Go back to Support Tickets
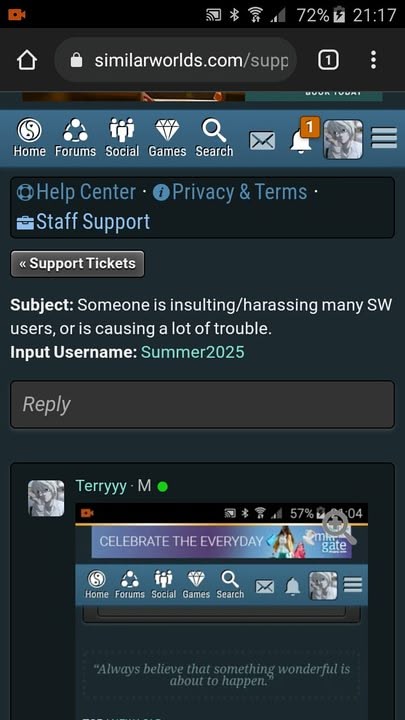 [x=78, y=264]
